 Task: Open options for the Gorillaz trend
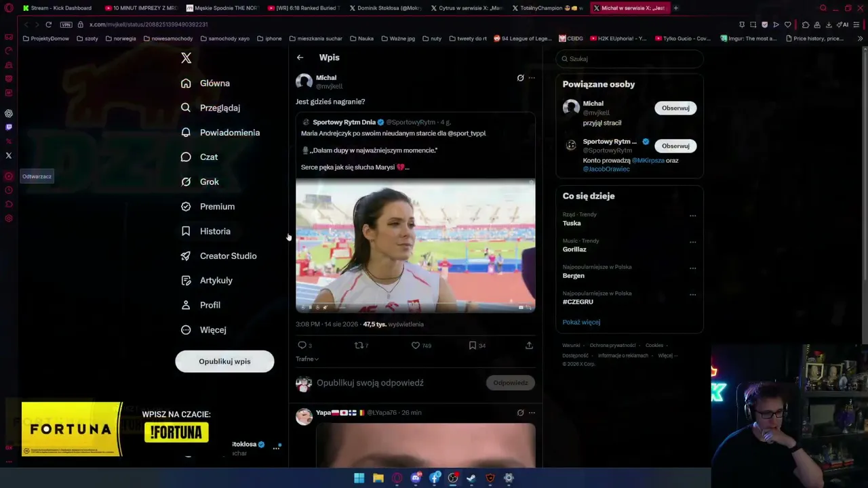(692, 242)
